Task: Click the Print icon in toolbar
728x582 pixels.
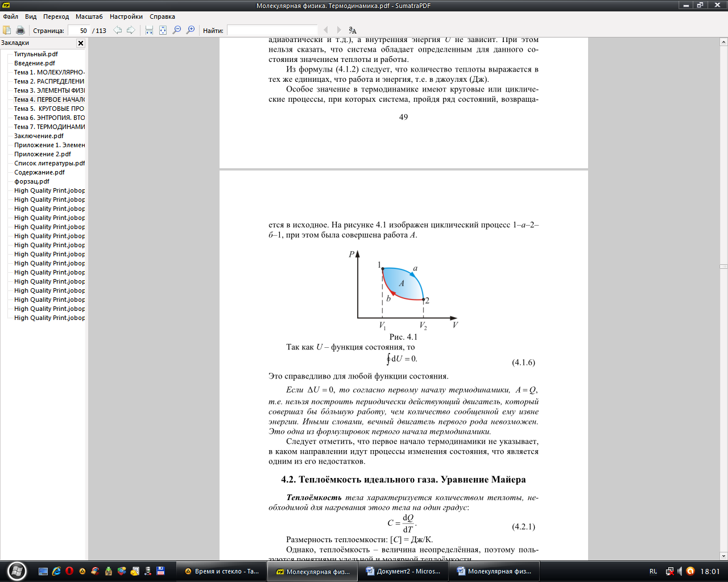Action: pos(20,30)
